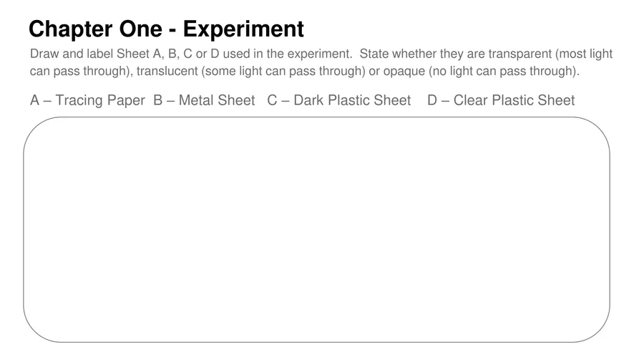Select the "C – Dark Plastic Sheet" label
Viewport: 644px width, 362px height.
(x=339, y=100)
